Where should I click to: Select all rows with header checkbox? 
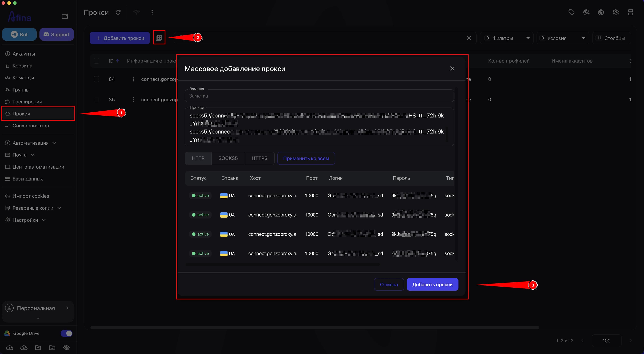click(96, 61)
